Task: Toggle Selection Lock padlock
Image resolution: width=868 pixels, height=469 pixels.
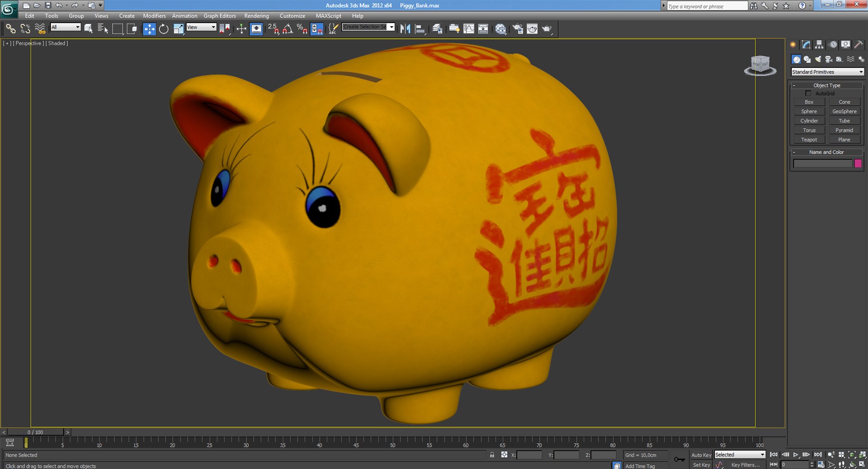Action: (492, 455)
